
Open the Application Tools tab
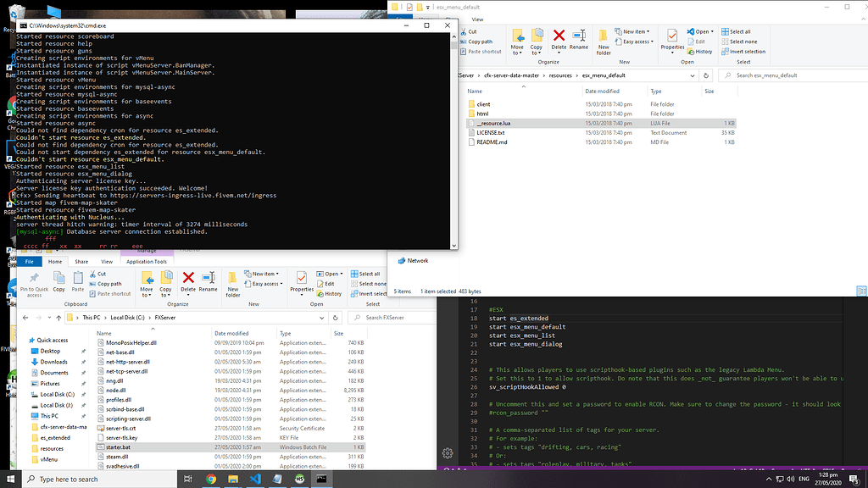coord(146,261)
